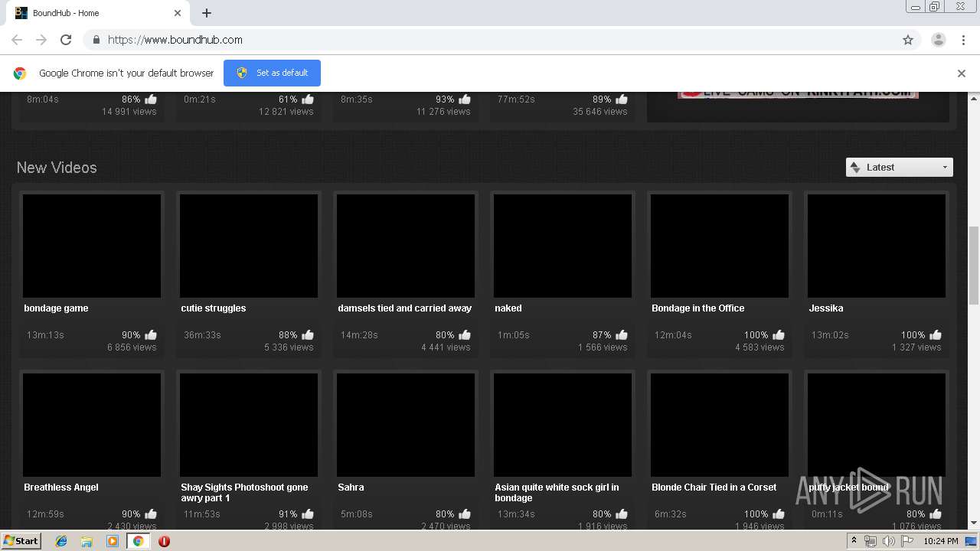
Task: Open the 'Bondage in the Office' video title
Action: pyautogui.click(x=698, y=308)
